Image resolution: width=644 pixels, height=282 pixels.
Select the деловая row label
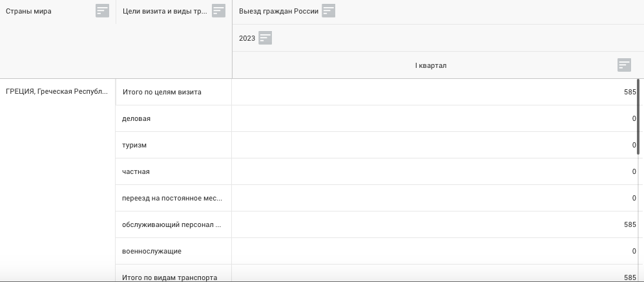(136, 119)
